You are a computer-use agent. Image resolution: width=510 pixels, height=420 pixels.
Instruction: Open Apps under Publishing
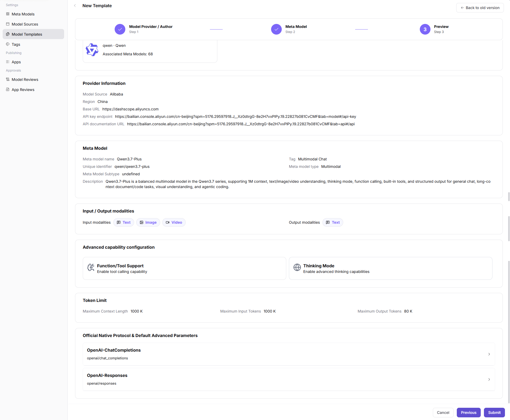(33, 62)
